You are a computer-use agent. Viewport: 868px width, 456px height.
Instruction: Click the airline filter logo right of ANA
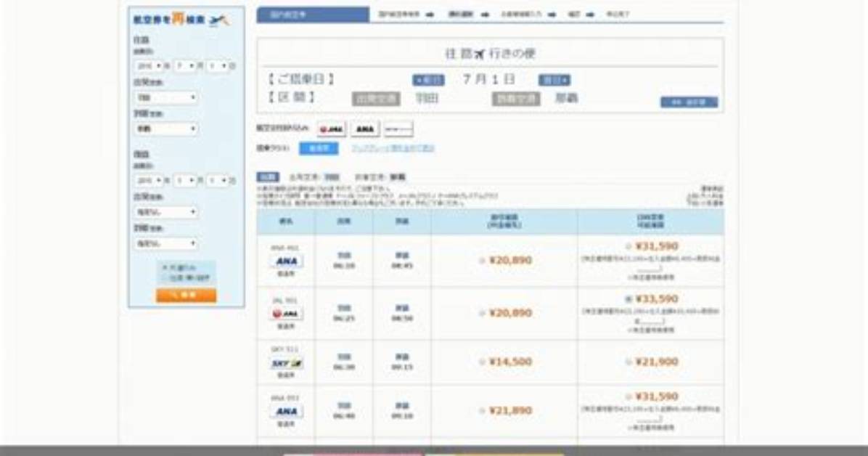coord(398,129)
